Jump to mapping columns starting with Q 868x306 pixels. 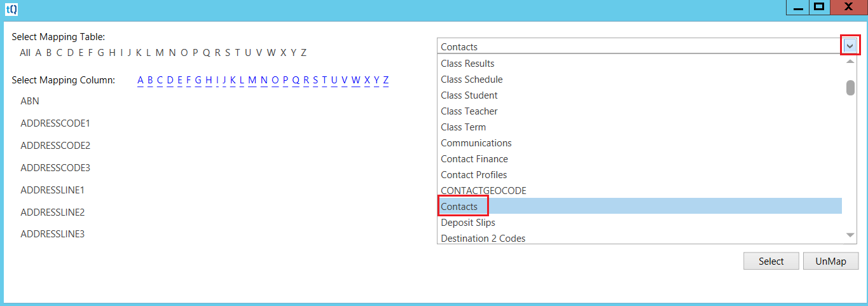[x=296, y=80]
